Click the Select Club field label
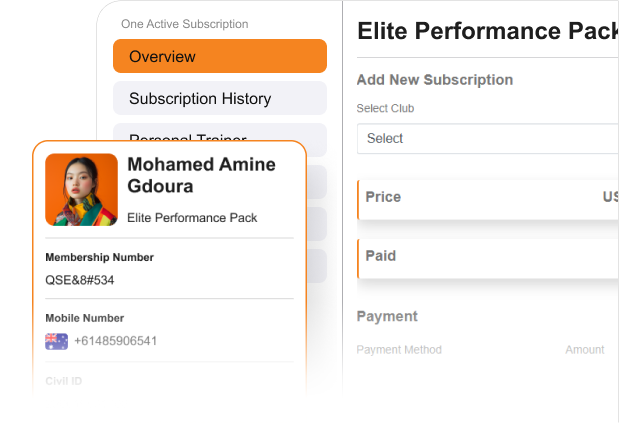The width and height of the screenshot is (619, 424). [x=385, y=108]
